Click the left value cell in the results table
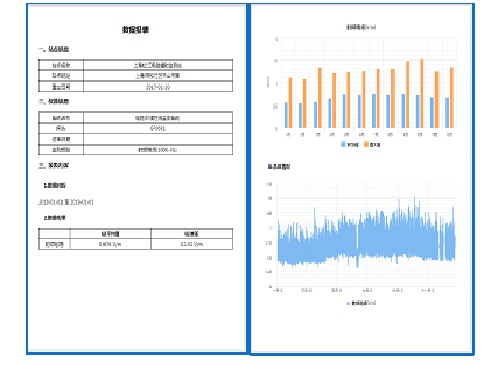 point(110,244)
